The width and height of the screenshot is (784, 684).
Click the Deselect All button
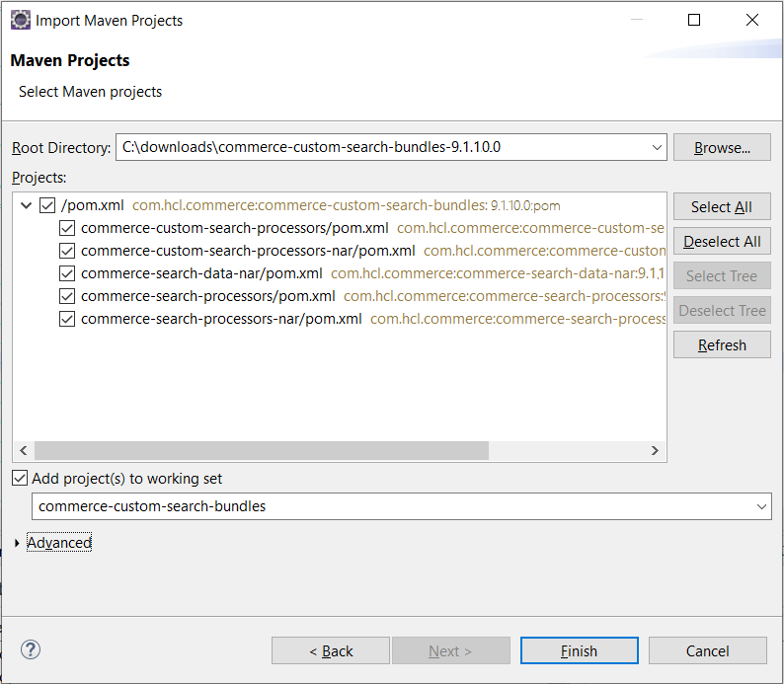click(722, 241)
